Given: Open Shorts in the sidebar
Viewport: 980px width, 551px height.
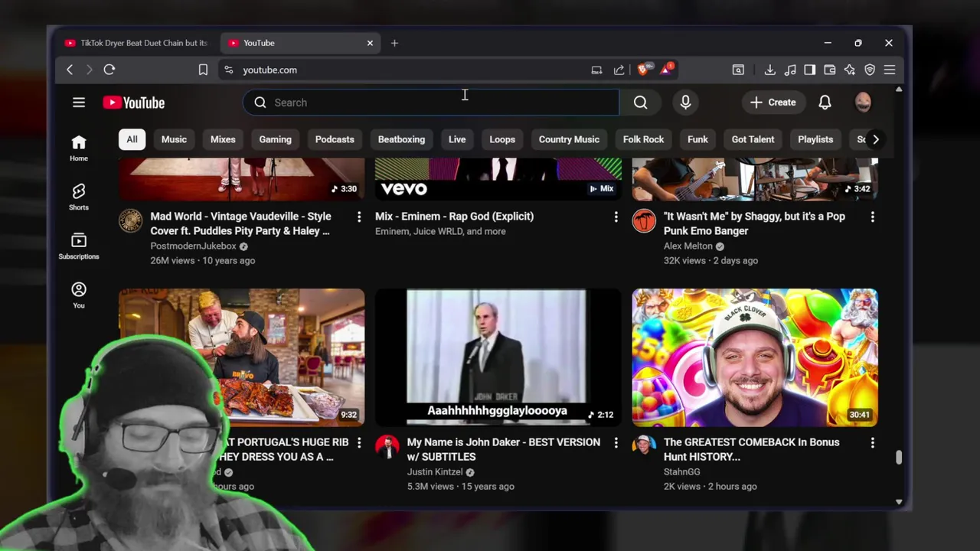Looking at the screenshot, I should coord(79,197).
